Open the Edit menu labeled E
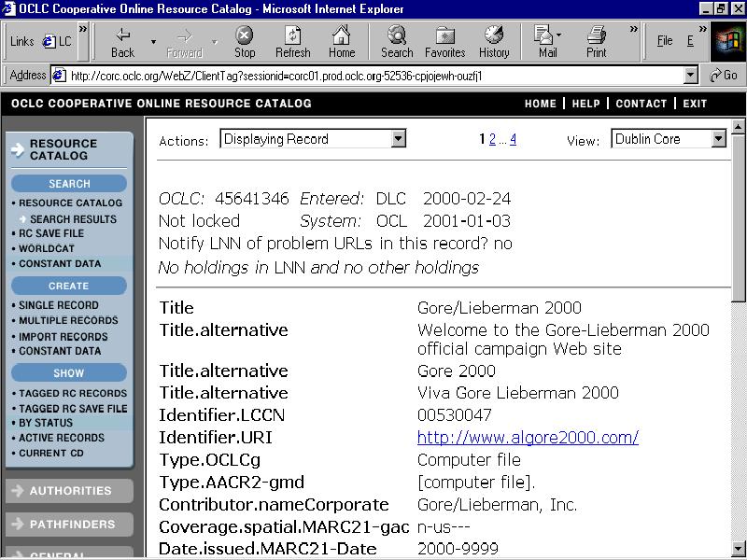 (690, 41)
